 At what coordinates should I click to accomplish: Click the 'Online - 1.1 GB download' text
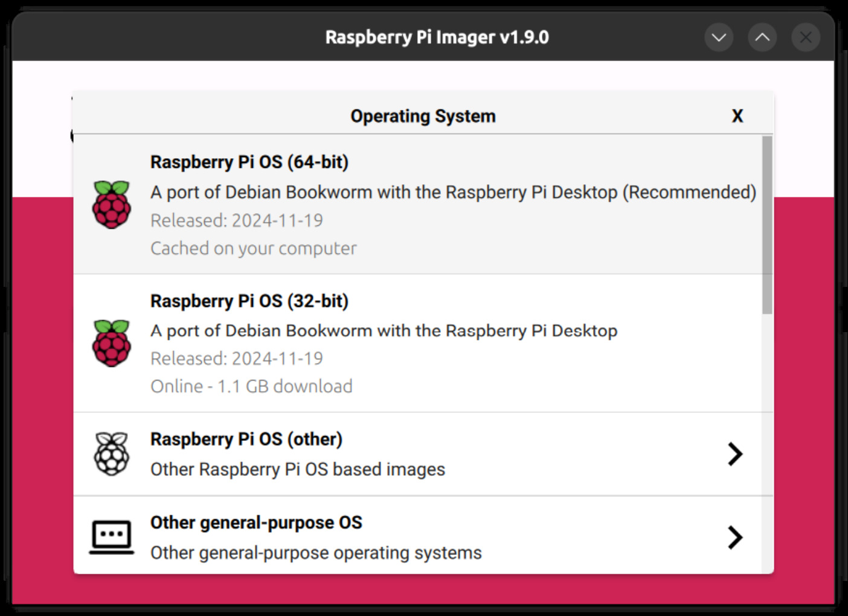tap(251, 386)
